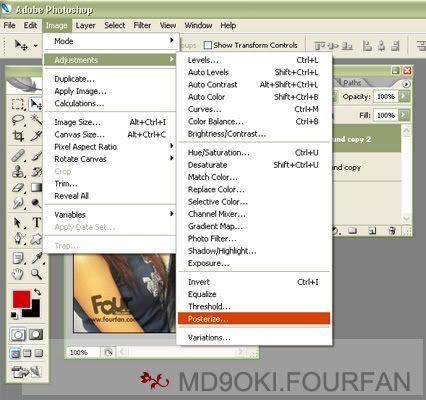Select the Eraser tool

click(18, 188)
